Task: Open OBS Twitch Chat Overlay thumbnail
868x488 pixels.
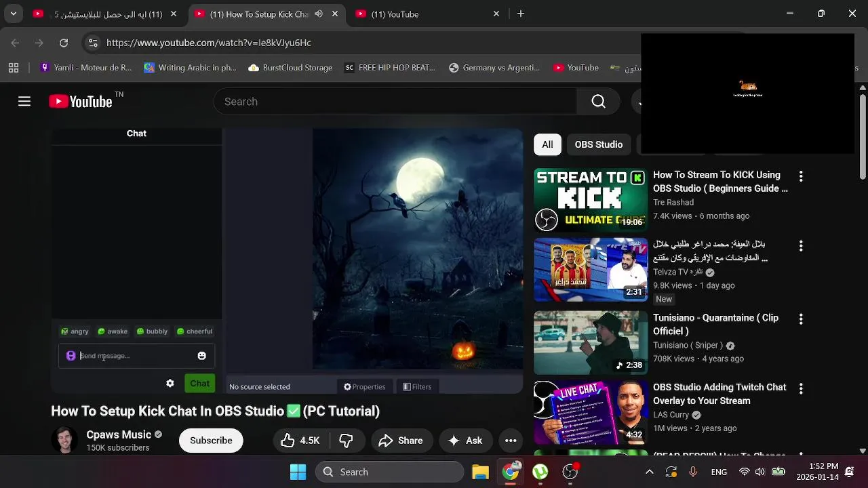Action: 591,413
